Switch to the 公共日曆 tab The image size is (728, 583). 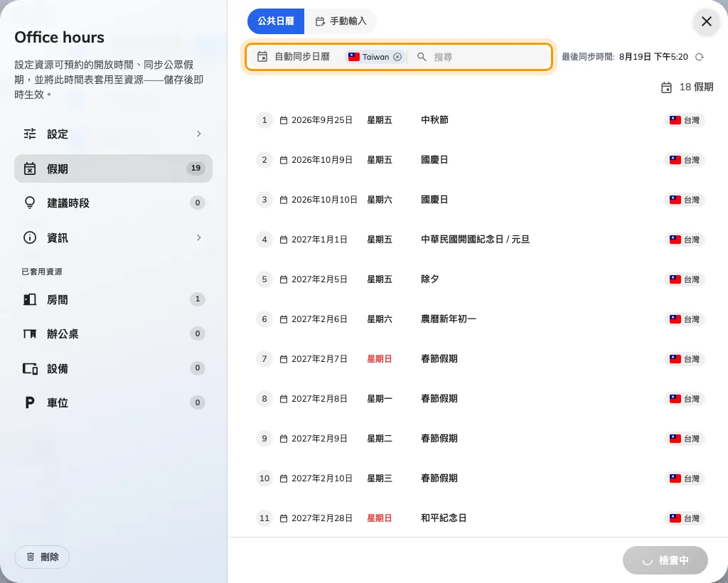point(276,21)
